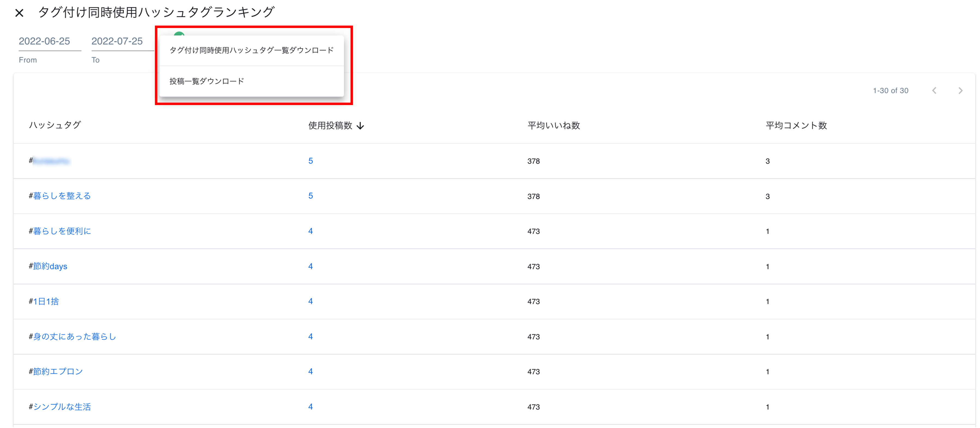Sort by 使用投稿数 column header

click(x=330, y=126)
